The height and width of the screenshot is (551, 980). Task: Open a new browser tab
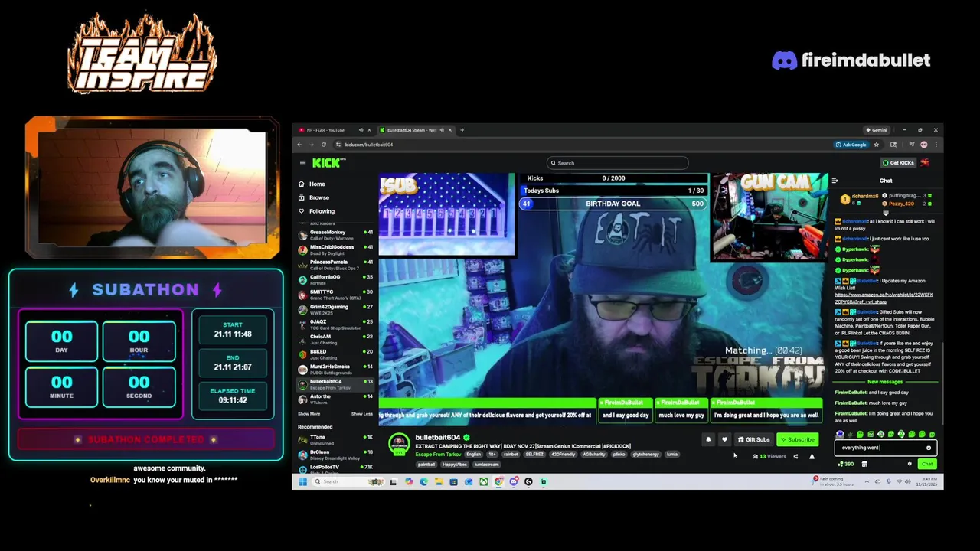tap(462, 130)
